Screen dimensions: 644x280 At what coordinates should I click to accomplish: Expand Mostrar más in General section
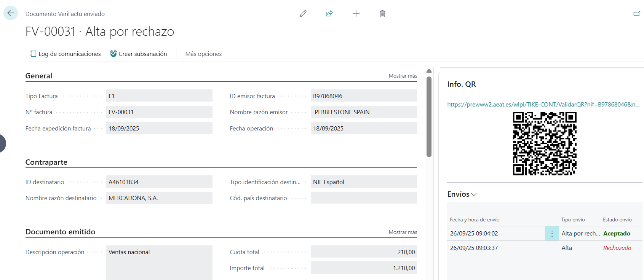tap(403, 76)
